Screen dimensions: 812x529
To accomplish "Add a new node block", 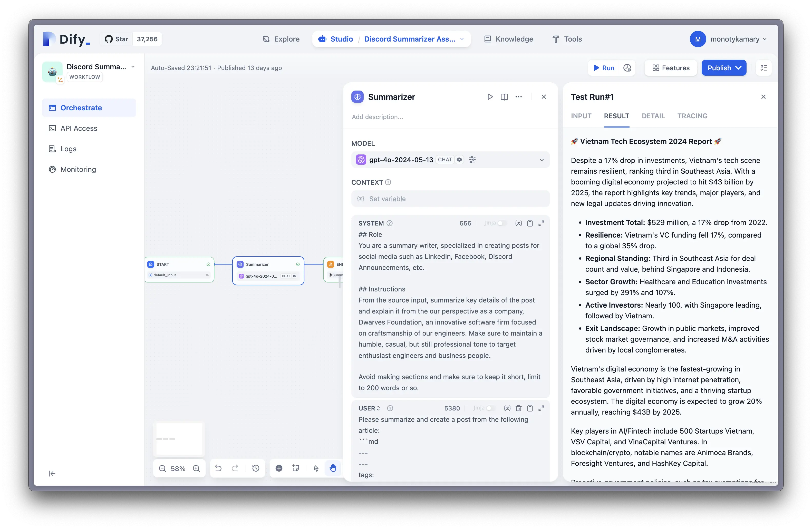I will [279, 468].
